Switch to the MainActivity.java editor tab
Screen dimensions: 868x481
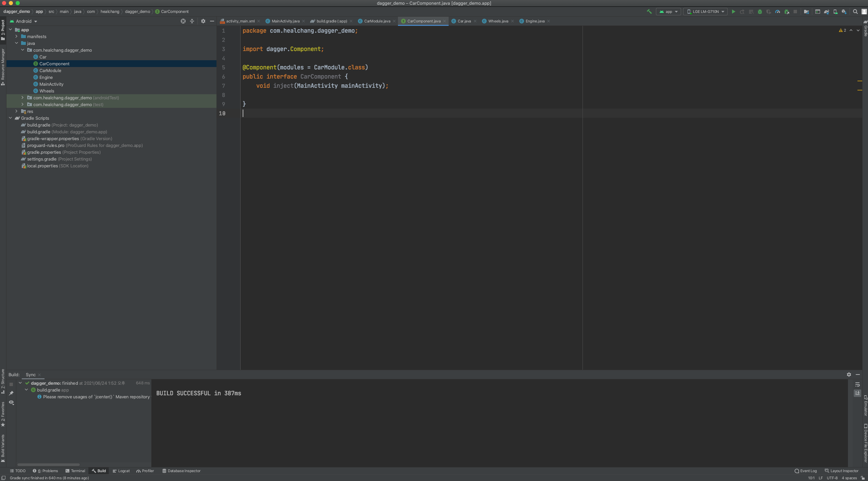pyautogui.click(x=285, y=21)
